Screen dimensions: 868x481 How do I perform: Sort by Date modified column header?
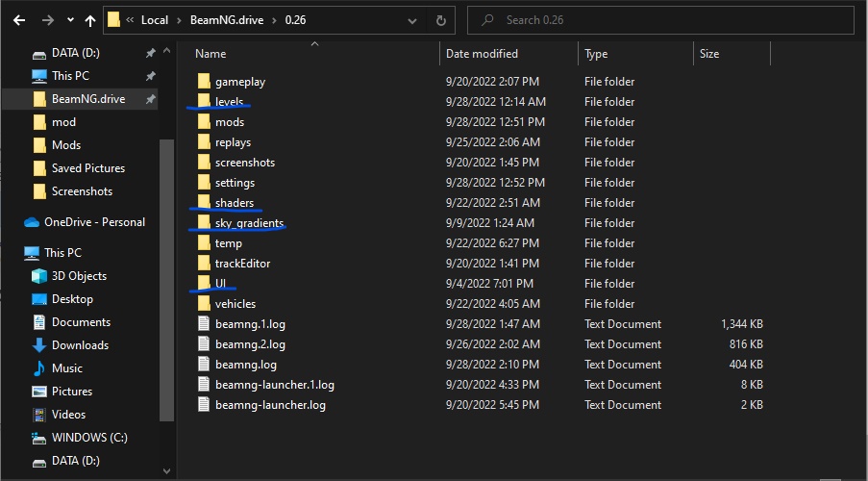pos(482,54)
